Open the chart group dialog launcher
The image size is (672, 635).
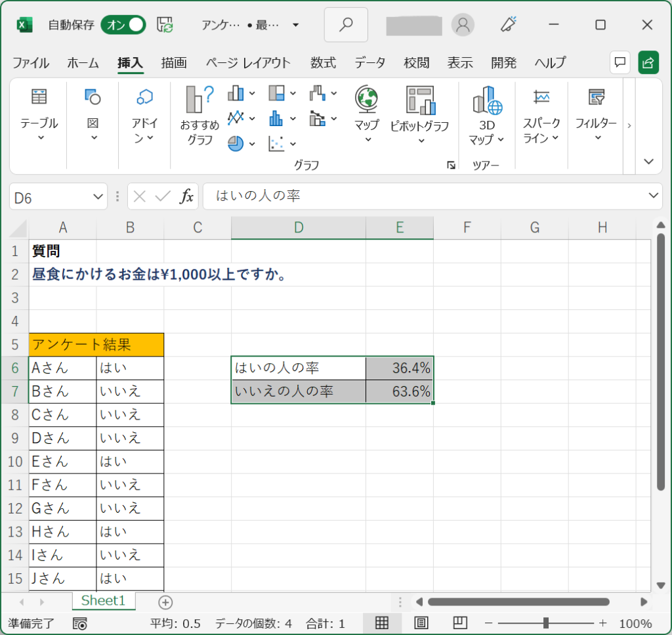coord(451,165)
